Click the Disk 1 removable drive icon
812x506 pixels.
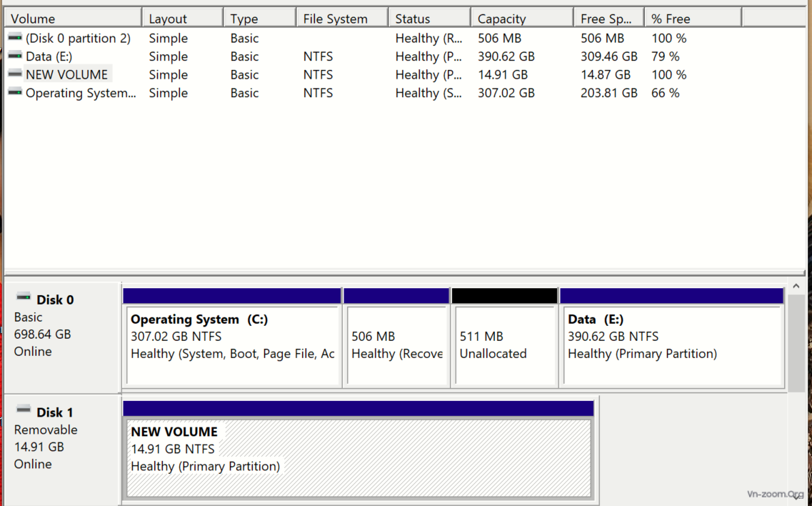24,411
